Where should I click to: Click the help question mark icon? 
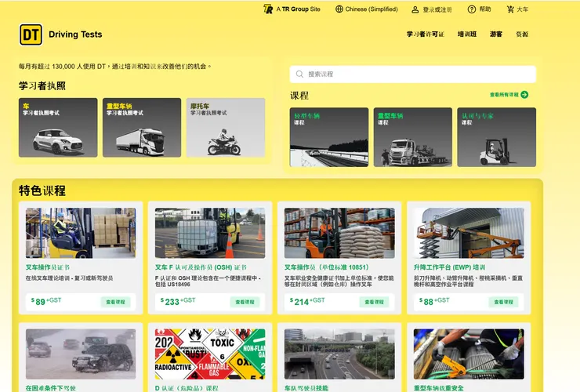pyautogui.click(x=472, y=9)
